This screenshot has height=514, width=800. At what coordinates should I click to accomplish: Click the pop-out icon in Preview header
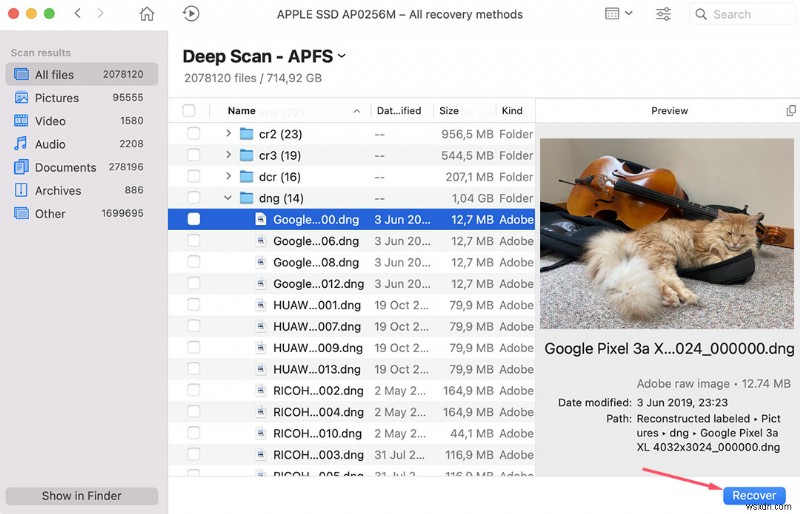(x=791, y=111)
